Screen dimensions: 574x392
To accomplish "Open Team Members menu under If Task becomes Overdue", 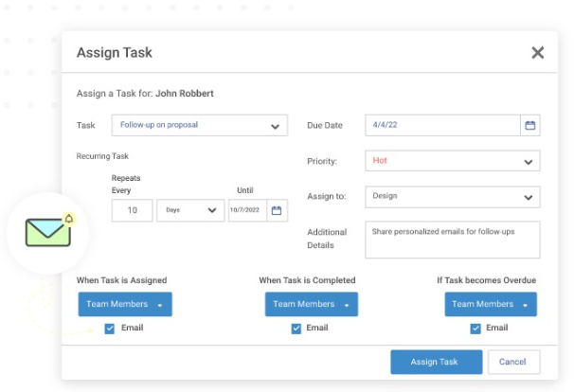I will [491, 304].
